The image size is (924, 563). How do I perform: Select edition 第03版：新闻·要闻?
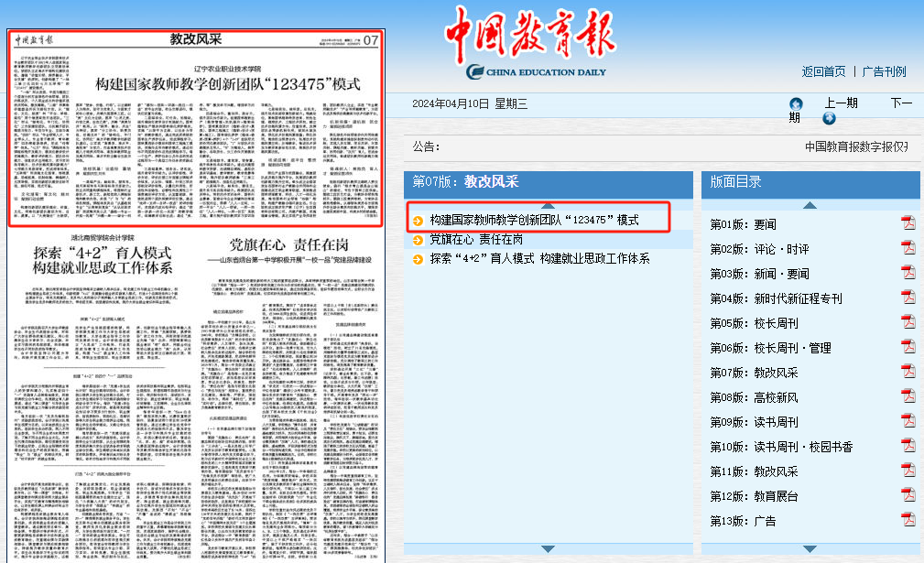click(759, 274)
